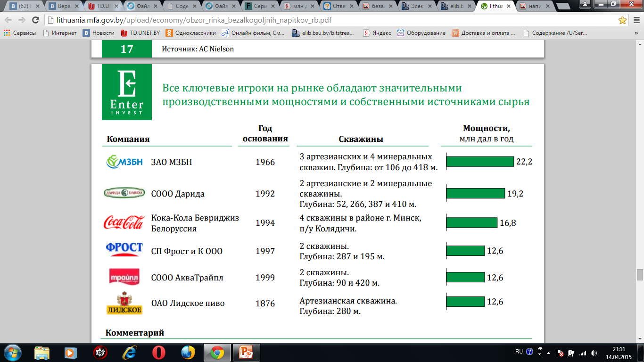This screenshot has width=644, height=362.
Task: Launch Windows Media Player from taskbar
Action: [71, 352]
